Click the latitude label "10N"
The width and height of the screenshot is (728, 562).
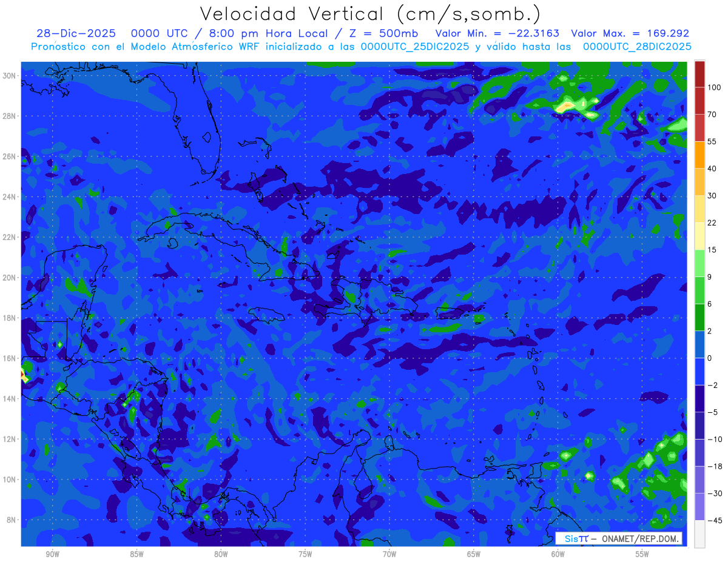pos(10,479)
